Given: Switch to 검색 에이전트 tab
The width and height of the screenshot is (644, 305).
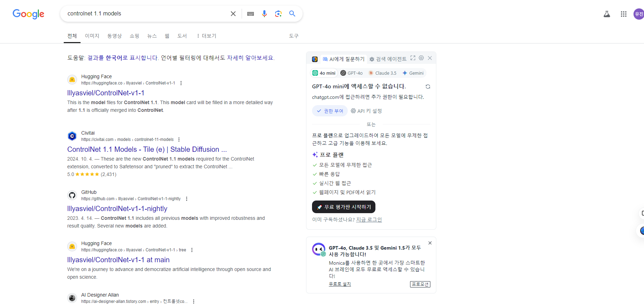Looking at the screenshot, I should pyautogui.click(x=388, y=59).
